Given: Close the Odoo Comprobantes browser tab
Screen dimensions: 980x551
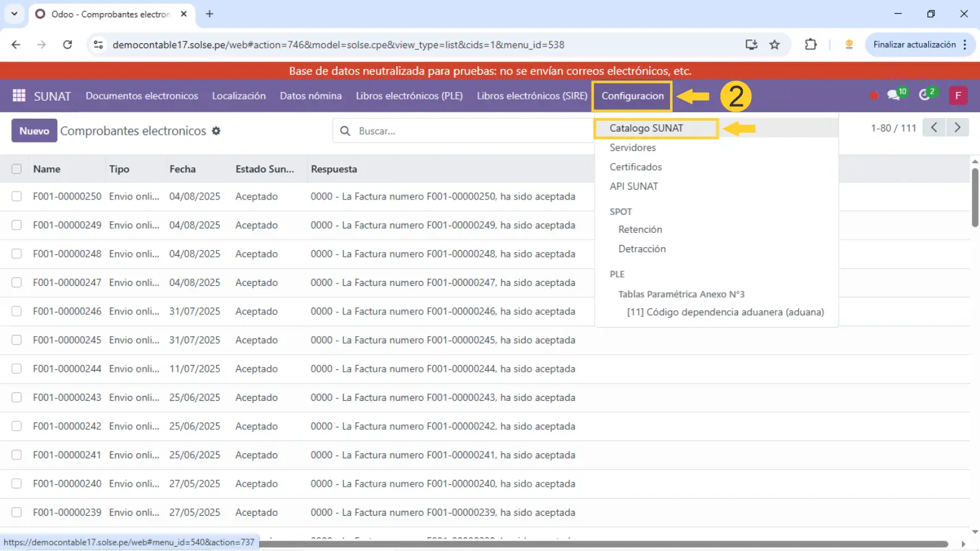Looking at the screenshot, I should click(183, 14).
